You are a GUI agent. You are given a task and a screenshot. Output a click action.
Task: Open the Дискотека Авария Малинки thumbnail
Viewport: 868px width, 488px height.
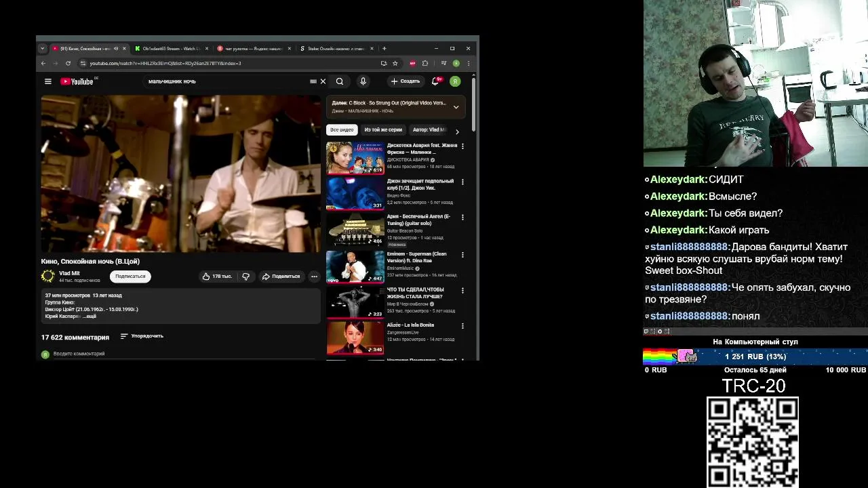coord(355,158)
